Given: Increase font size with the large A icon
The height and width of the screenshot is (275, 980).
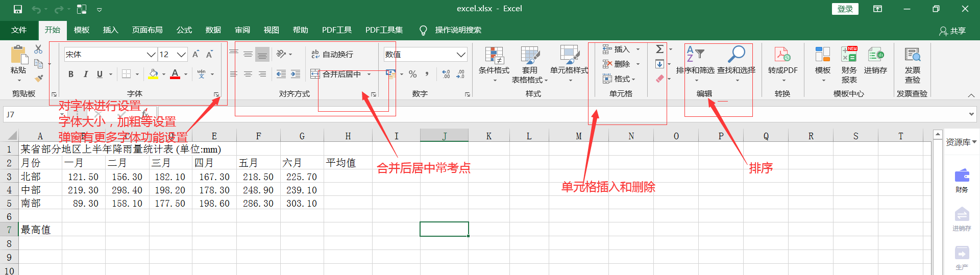Looking at the screenshot, I should pyautogui.click(x=195, y=54).
